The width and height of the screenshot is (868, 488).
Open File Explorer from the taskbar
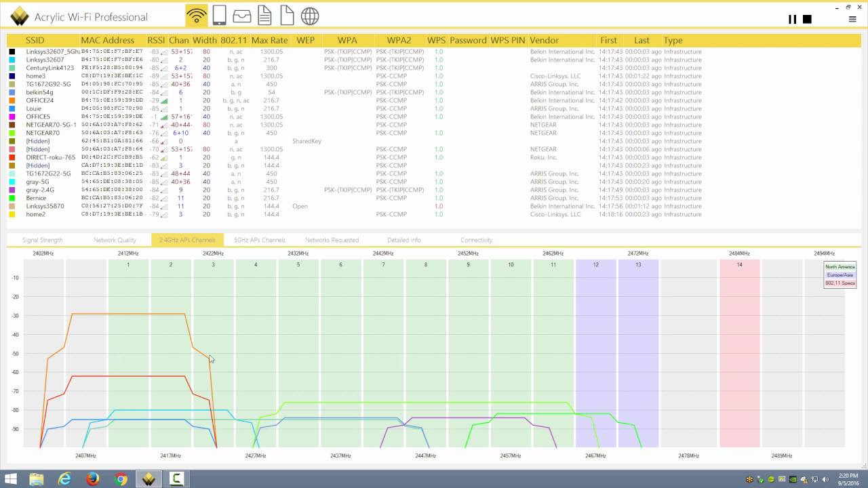click(37, 479)
